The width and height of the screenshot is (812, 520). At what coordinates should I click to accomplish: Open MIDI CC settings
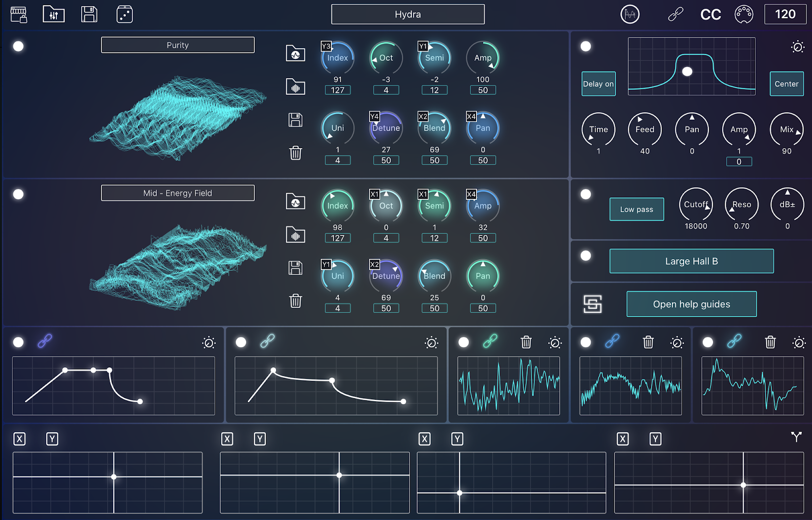(x=710, y=14)
